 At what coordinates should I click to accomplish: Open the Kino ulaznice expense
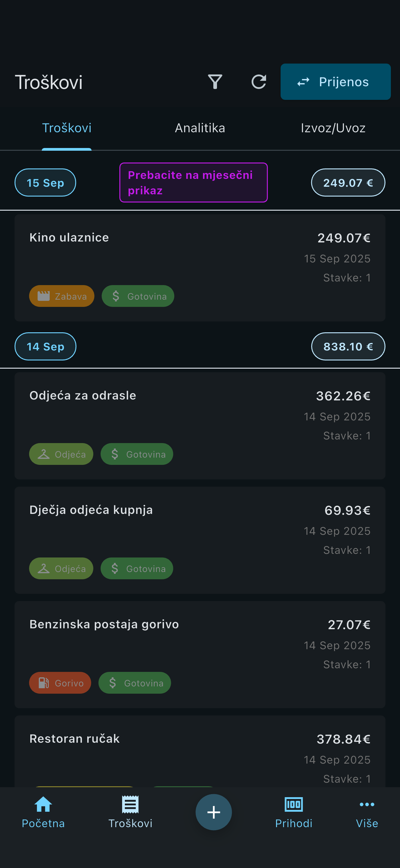tap(200, 256)
